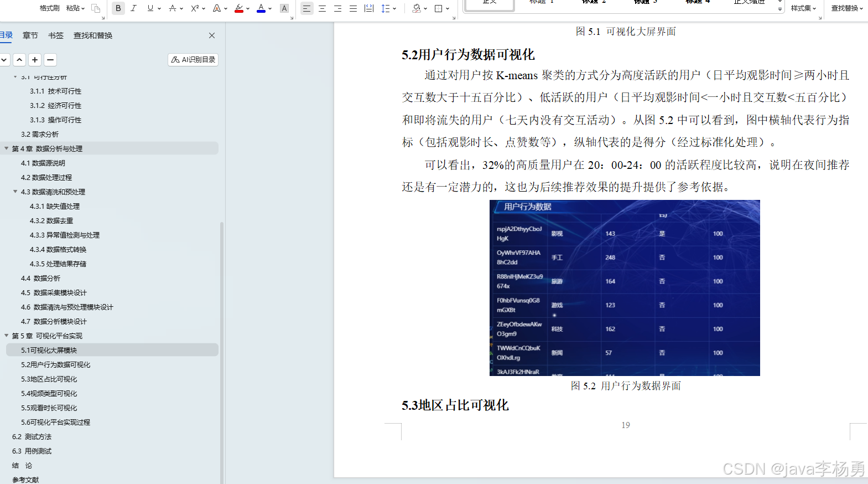Open underline style dropdown arrow

click(x=159, y=8)
